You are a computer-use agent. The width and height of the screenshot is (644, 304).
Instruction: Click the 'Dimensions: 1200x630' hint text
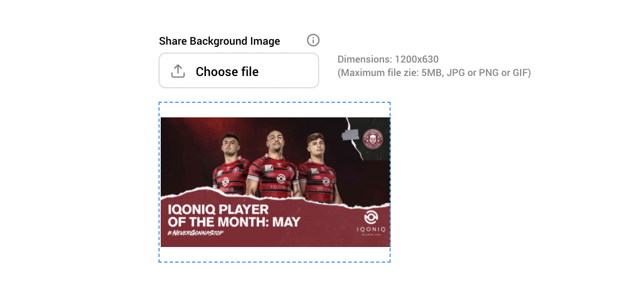[x=388, y=59]
